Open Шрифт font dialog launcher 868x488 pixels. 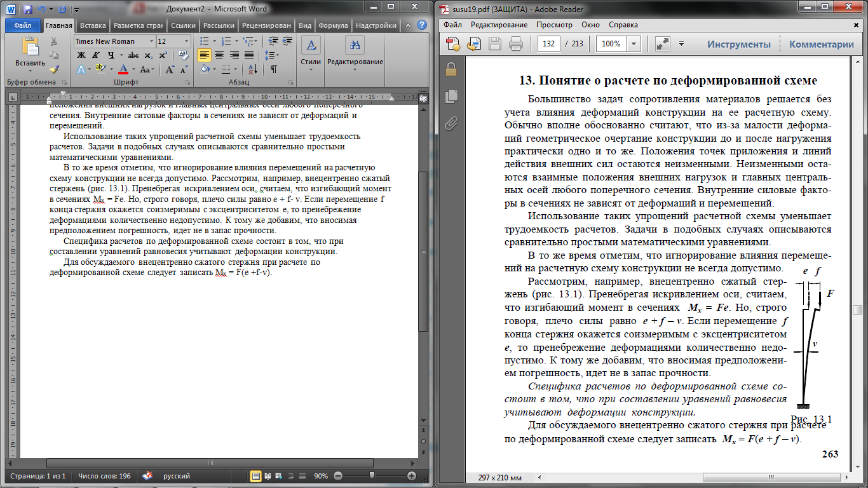point(187,83)
